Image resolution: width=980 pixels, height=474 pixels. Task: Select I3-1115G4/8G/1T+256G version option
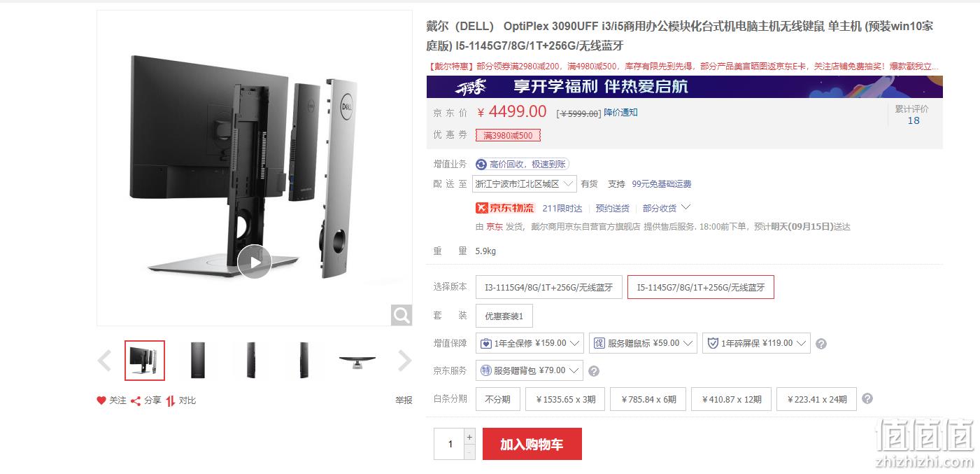click(549, 287)
